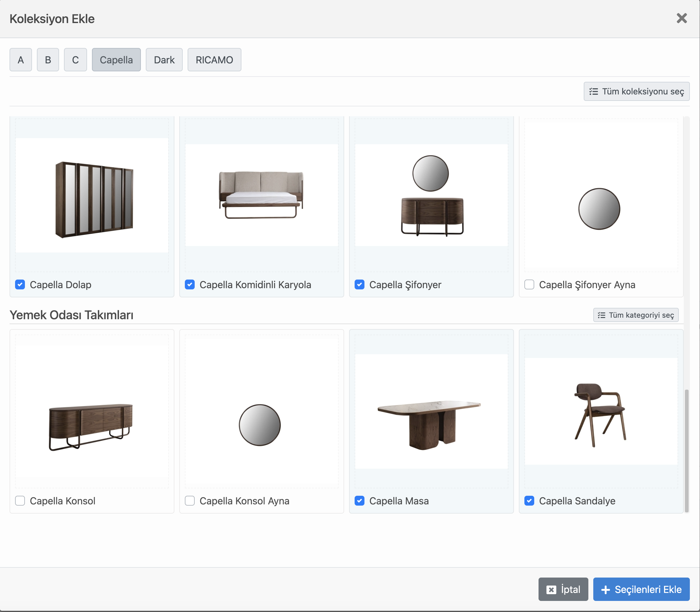The width and height of the screenshot is (700, 612).
Task: Click the Capella Komidinli Karyola bed image
Action: point(261,195)
